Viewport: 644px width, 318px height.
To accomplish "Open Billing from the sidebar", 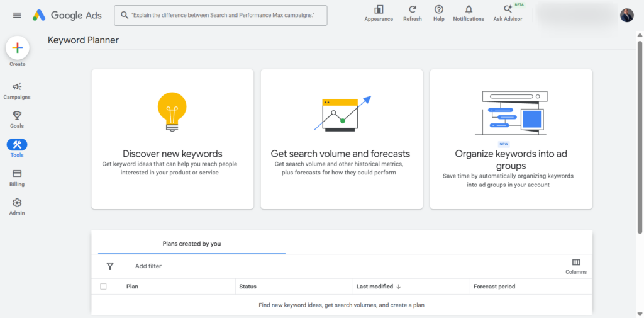I will pyautogui.click(x=17, y=178).
